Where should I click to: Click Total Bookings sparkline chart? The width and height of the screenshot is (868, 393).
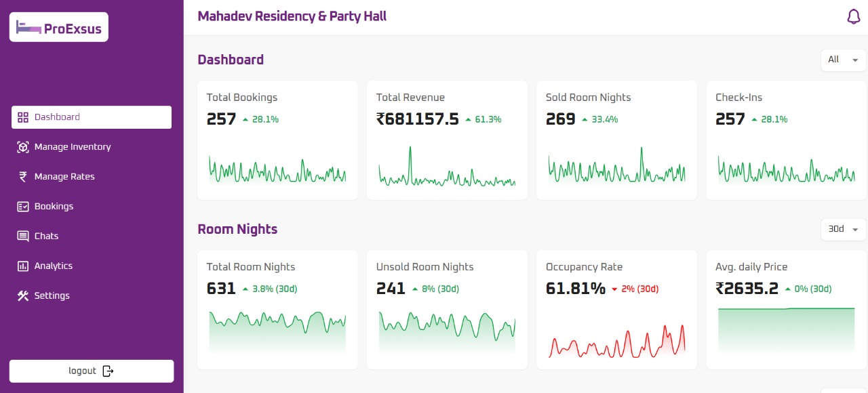coord(277,170)
